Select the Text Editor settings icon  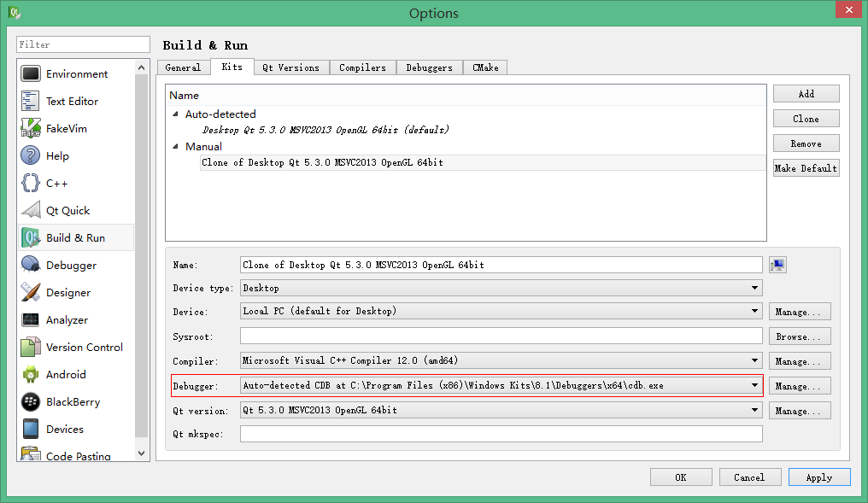click(x=29, y=101)
